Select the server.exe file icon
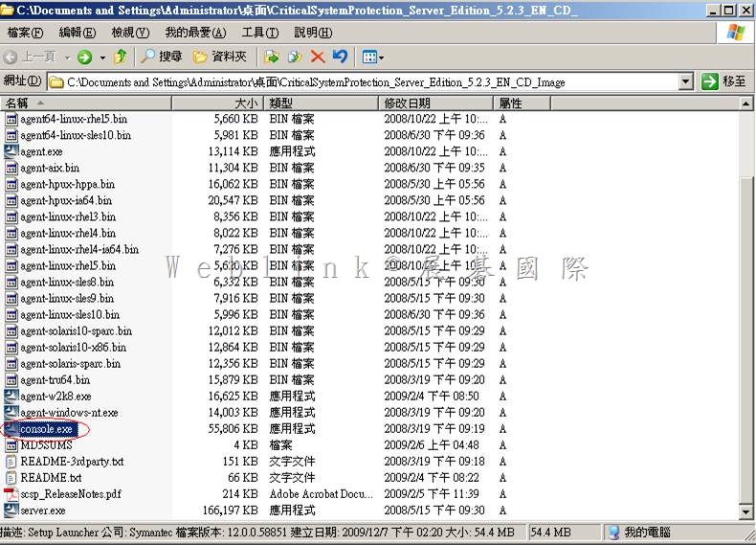 (11, 511)
